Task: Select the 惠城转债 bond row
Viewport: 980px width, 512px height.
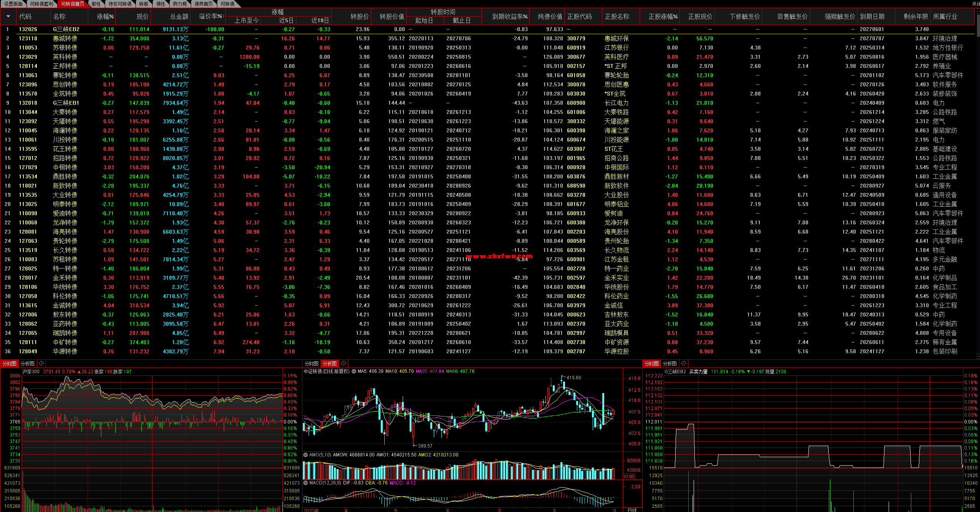Action: (488, 38)
